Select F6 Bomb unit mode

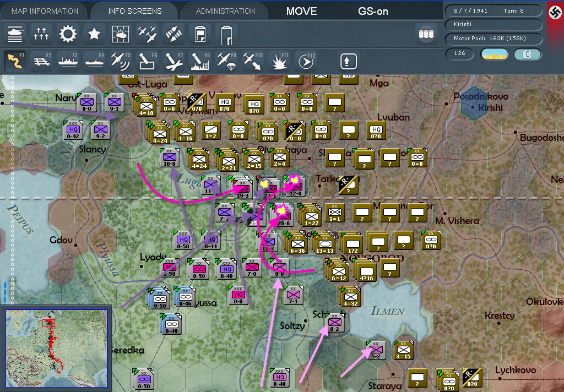[147, 61]
